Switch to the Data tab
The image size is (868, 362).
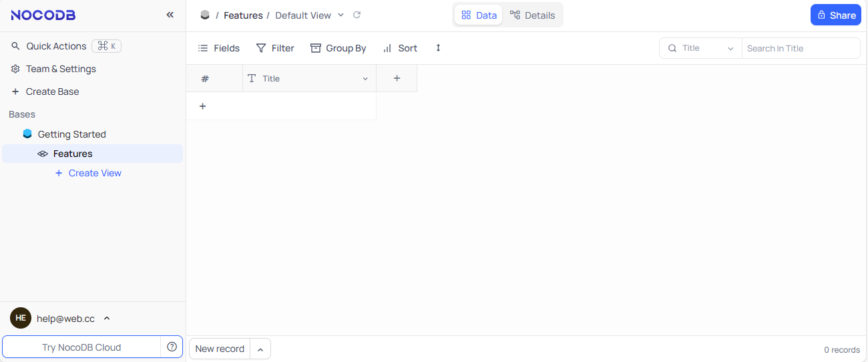[479, 15]
